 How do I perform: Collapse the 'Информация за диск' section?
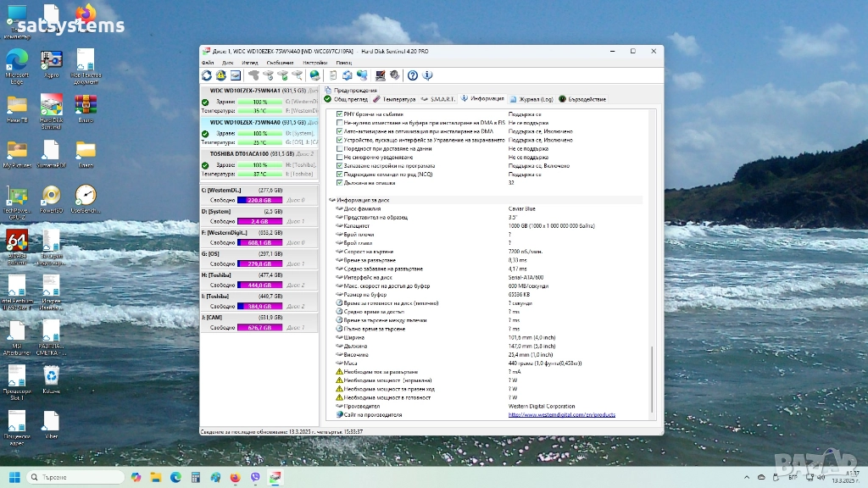pos(332,200)
